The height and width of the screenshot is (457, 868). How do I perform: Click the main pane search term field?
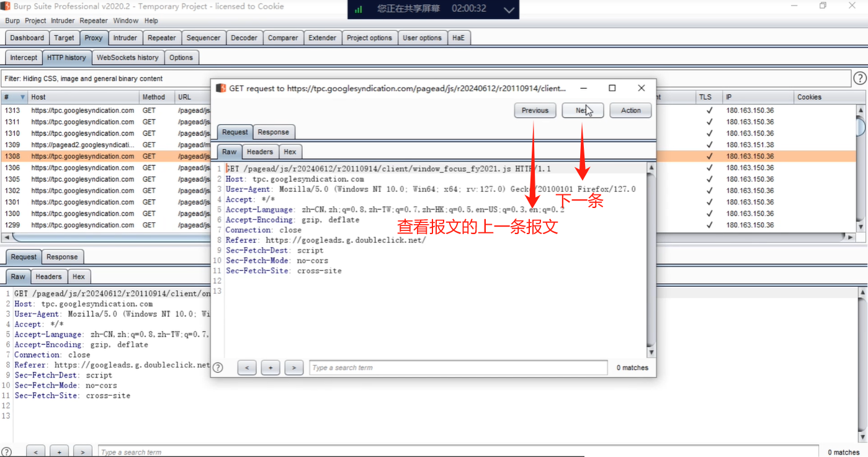click(x=459, y=452)
